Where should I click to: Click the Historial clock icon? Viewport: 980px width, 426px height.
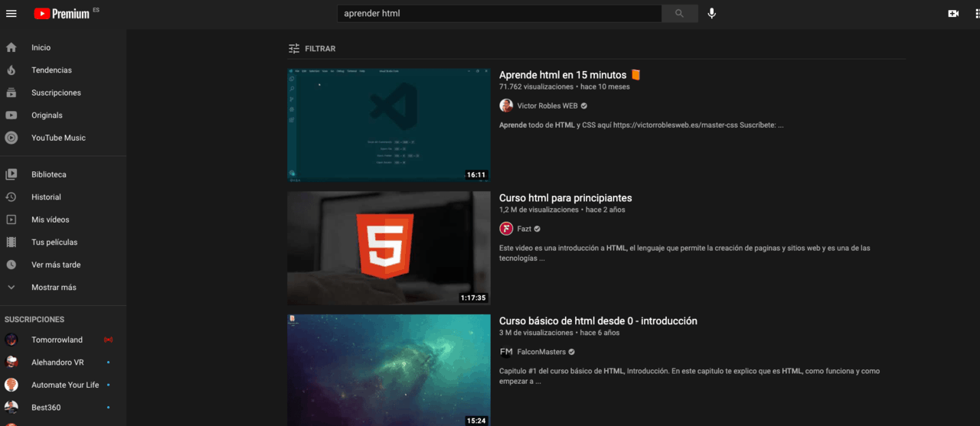pyautogui.click(x=11, y=197)
